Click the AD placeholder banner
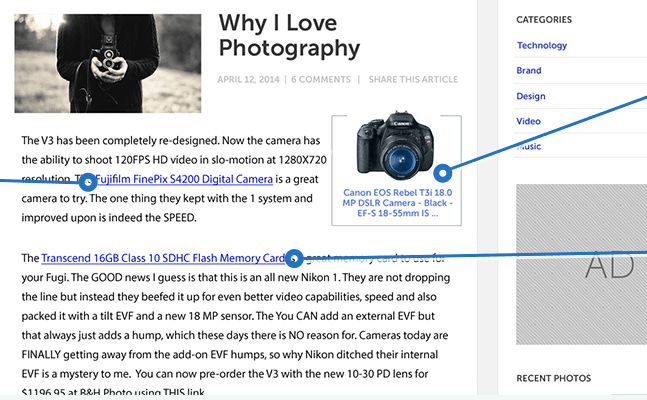Viewport: 647px width, 400px height. [581, 264]
